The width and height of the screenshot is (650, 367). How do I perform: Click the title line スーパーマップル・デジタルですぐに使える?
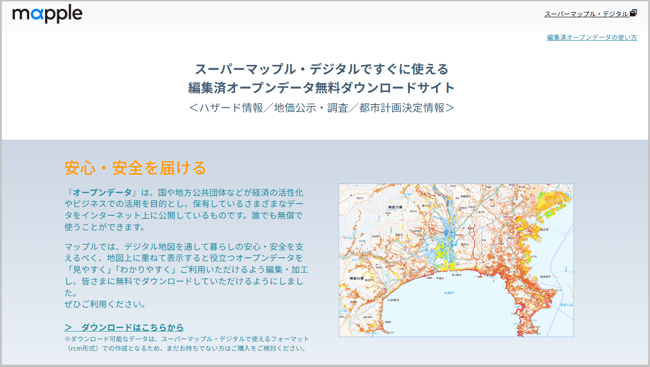(x=321, y=69)
